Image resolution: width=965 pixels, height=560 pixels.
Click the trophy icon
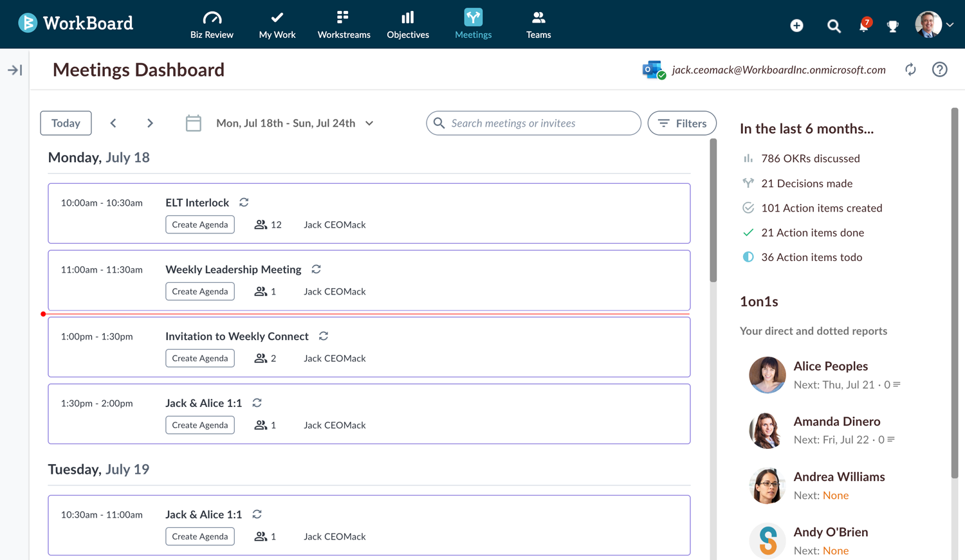(x=893, y=26)
